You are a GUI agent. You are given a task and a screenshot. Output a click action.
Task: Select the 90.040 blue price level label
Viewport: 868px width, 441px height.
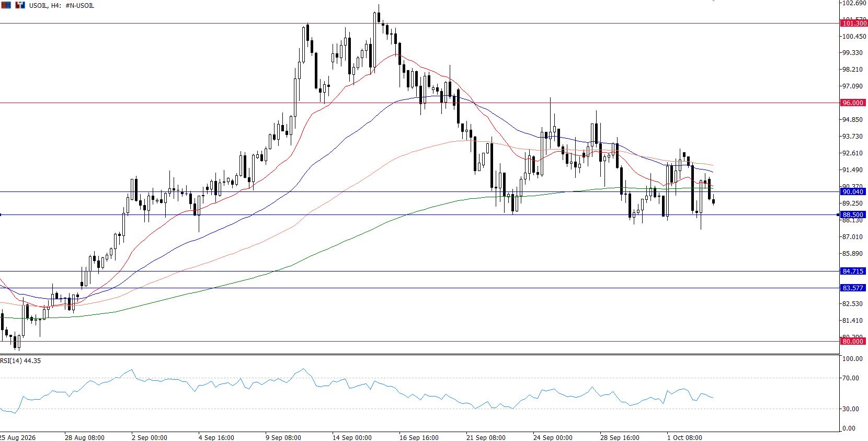coord(853,192)
